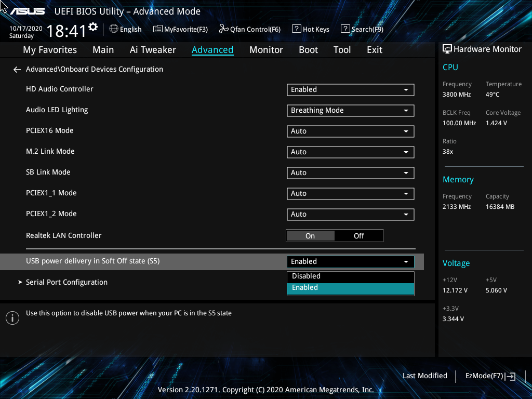This screenshot has height=399, width=532.
Task: Open Qfan Control fan icon
Action: click(x=223, y=29)
